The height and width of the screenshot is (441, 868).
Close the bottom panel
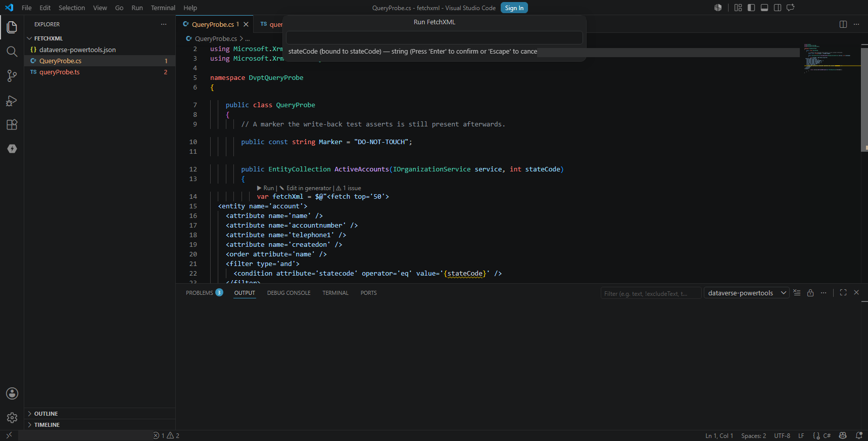pyautogui.click(x=856, y=293)
